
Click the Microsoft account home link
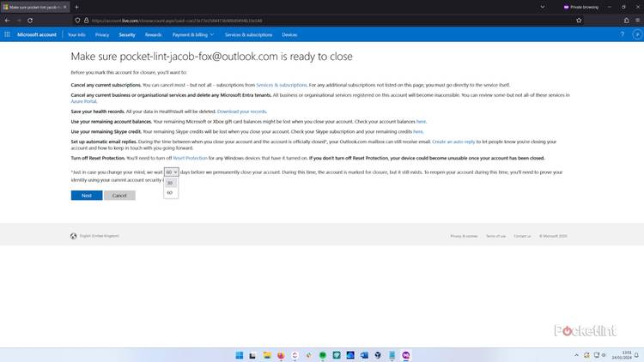coord(37,35)
